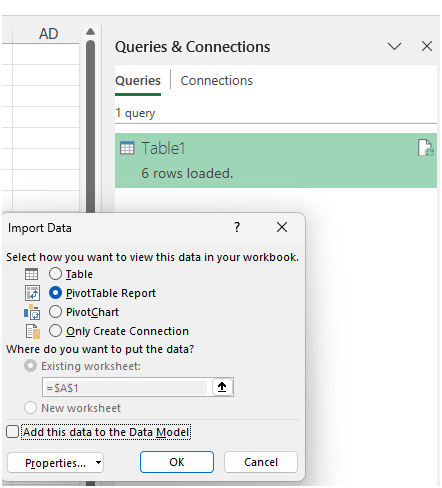Click the PivotTable Report icon
The width and height of the screenshot is (442, 488).
pyautogui.click(x=32, y=293)
